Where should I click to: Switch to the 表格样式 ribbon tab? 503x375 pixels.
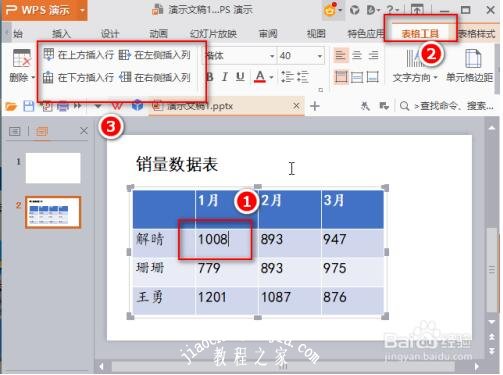tap(476, 34)
